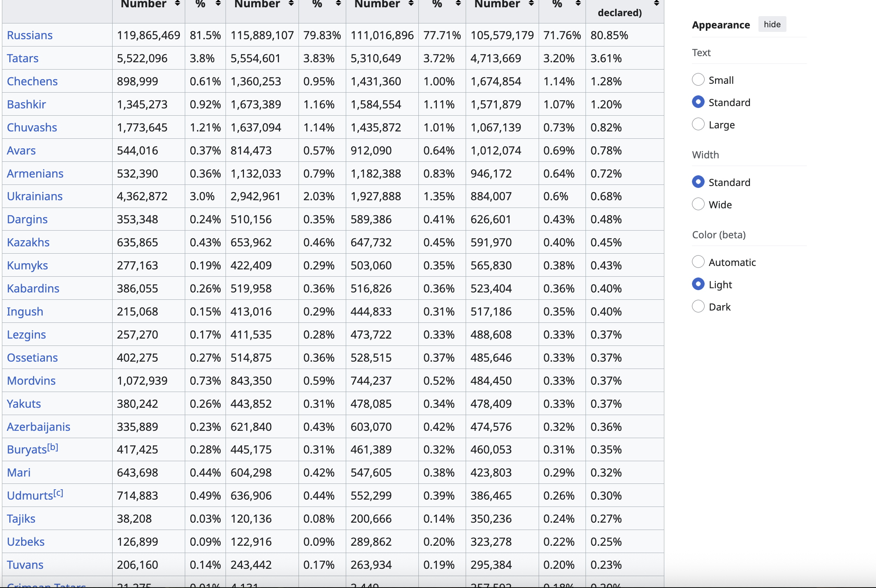Choose Automatic color mode
This screenshot has width=876, height=588.
698,262
